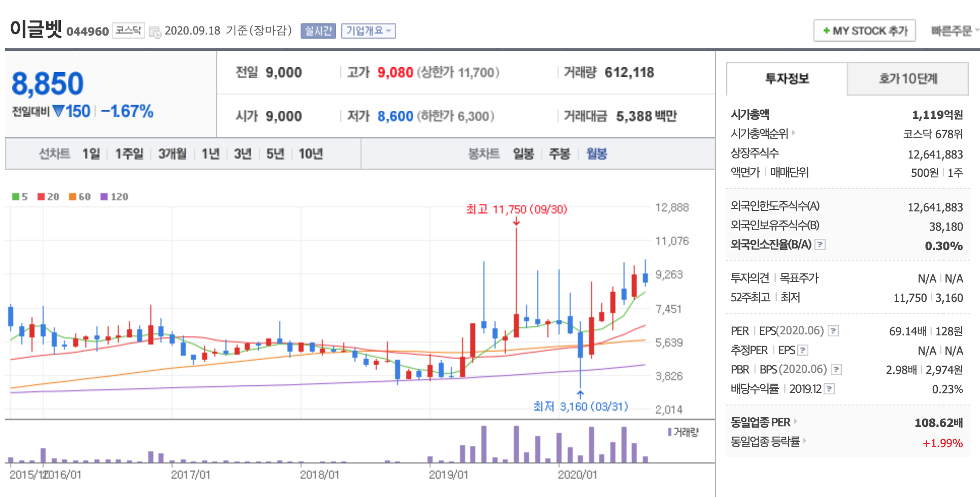
Task: Click the 최고 11,750 (09/30) marker
Action: point(516,209)
